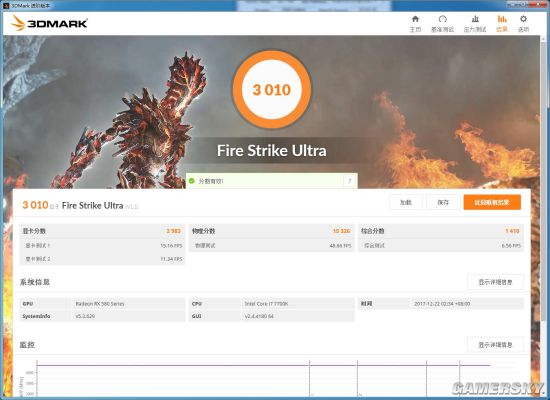Select the orange Results bars icon

point(502,19)
